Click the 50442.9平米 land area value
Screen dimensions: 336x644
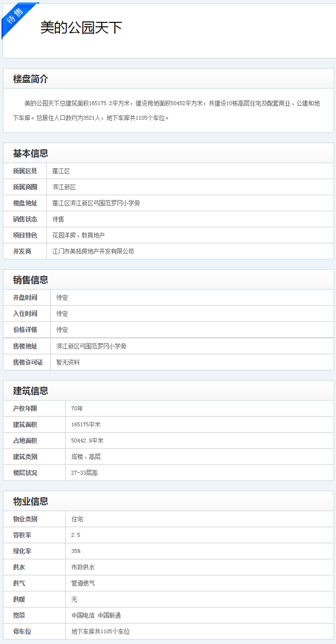coord(87,441)
